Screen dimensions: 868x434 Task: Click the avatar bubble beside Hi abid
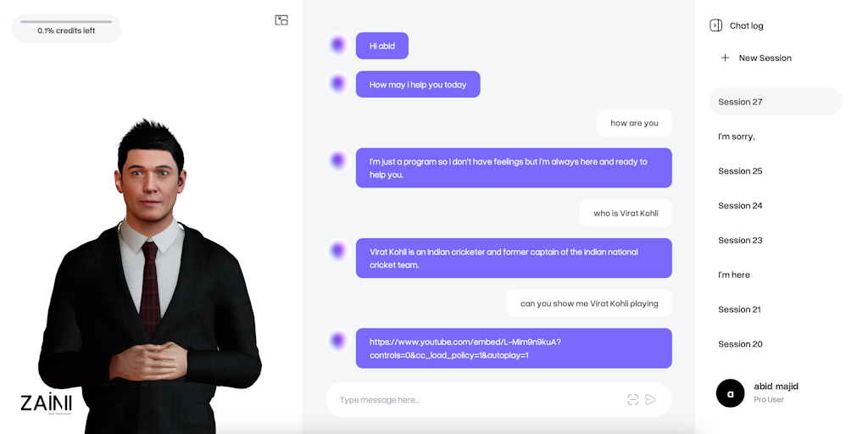click(x=337, y=46)
